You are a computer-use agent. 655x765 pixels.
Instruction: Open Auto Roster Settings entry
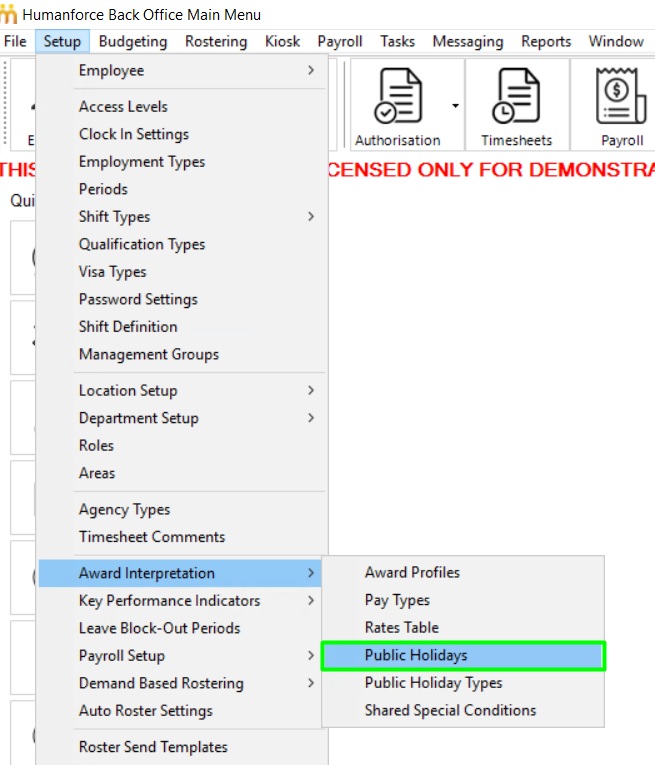[180, 710]
